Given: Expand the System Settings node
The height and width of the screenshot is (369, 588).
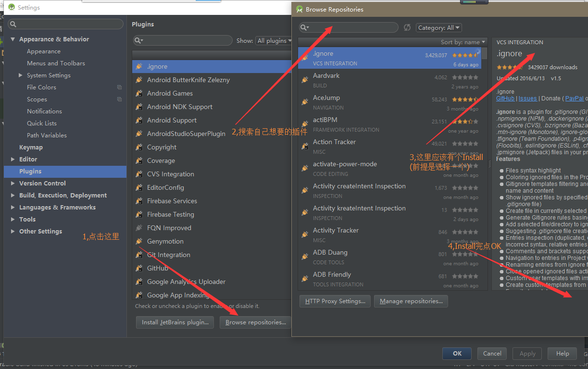Looking at the screenshot, I should tap(20, 75).
